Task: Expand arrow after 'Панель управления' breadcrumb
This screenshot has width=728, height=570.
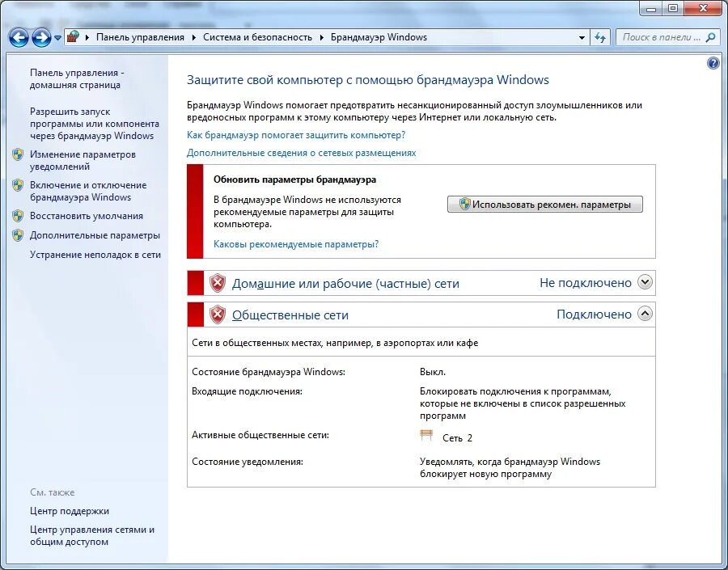Action: tap(193, 37)
